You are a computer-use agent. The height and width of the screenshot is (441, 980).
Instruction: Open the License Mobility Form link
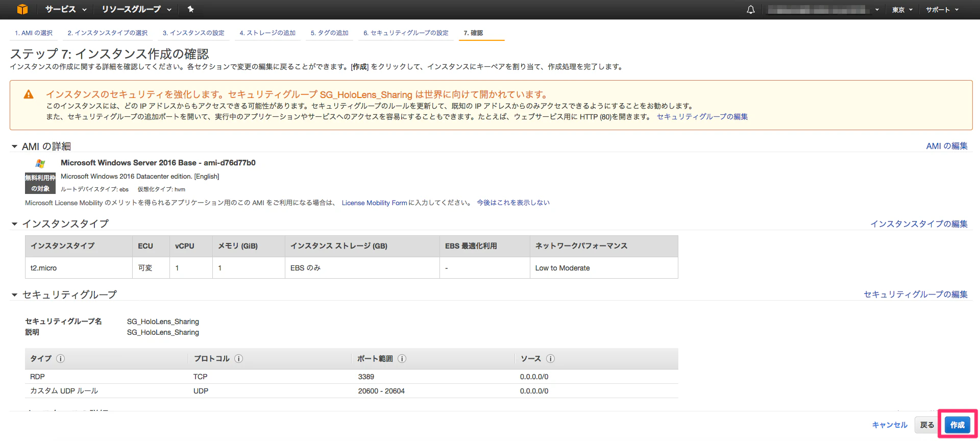pyautogui.click(x=374, y=203)
